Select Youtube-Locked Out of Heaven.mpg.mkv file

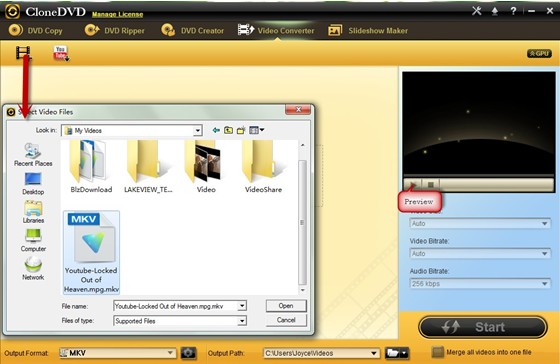click(91, 252)
